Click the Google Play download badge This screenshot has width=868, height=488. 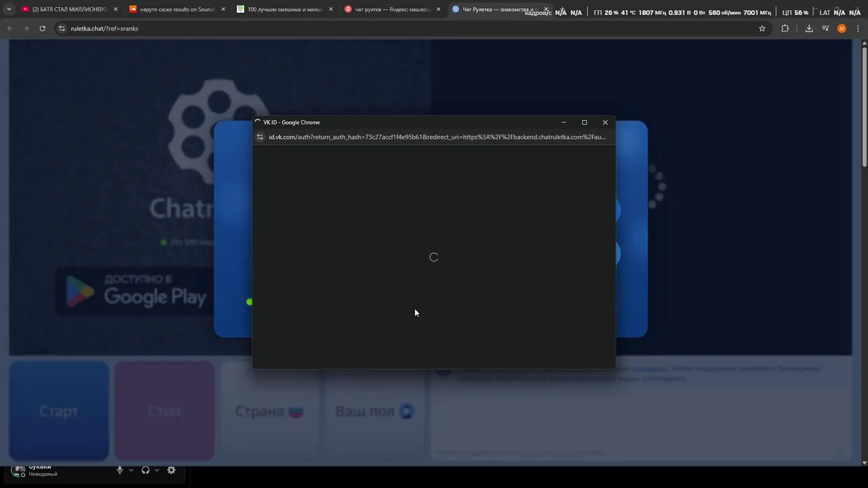tap(136, 291)
